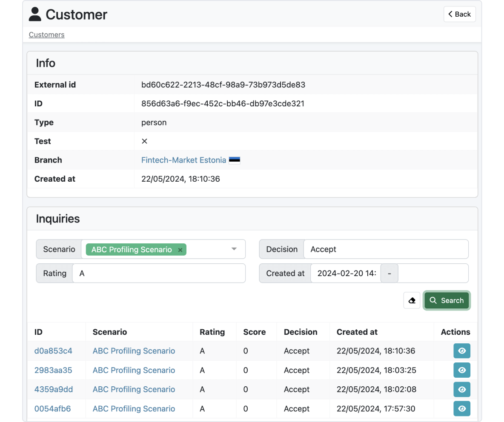Screen dimensions: 504x422
Task: Open the Decision filter field
Action: [x=386, y=249]
